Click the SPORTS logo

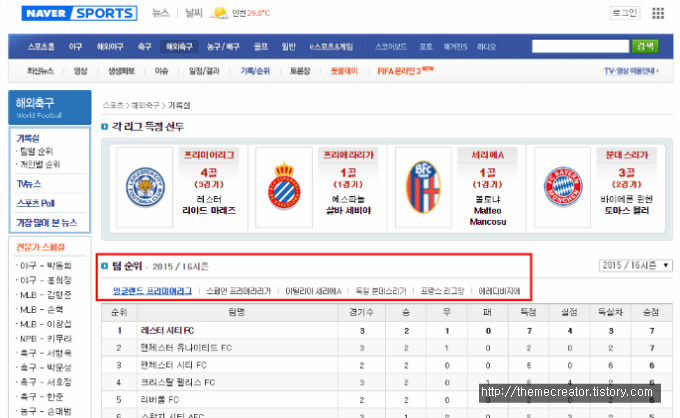click(104, 13)
